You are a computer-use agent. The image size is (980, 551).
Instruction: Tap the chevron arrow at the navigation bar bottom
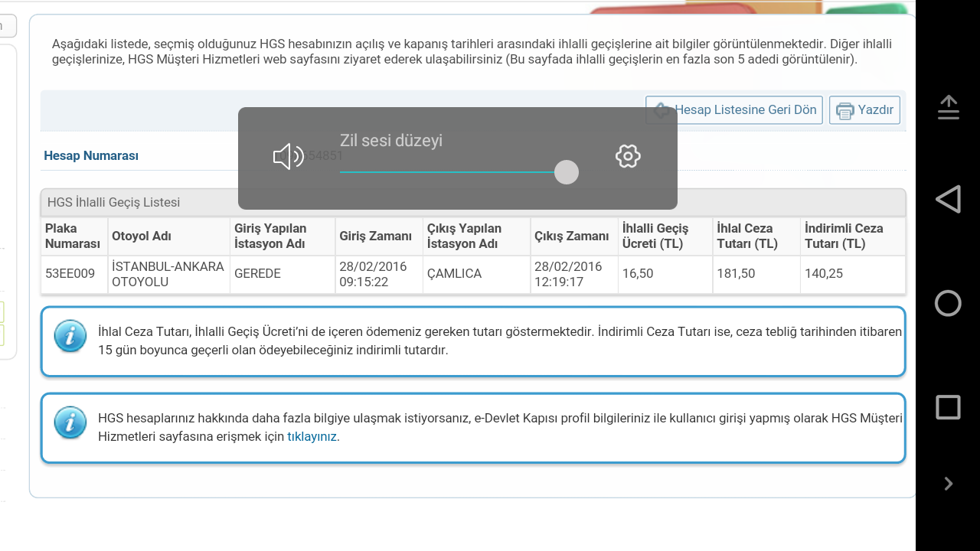click(x=949, y=484)
